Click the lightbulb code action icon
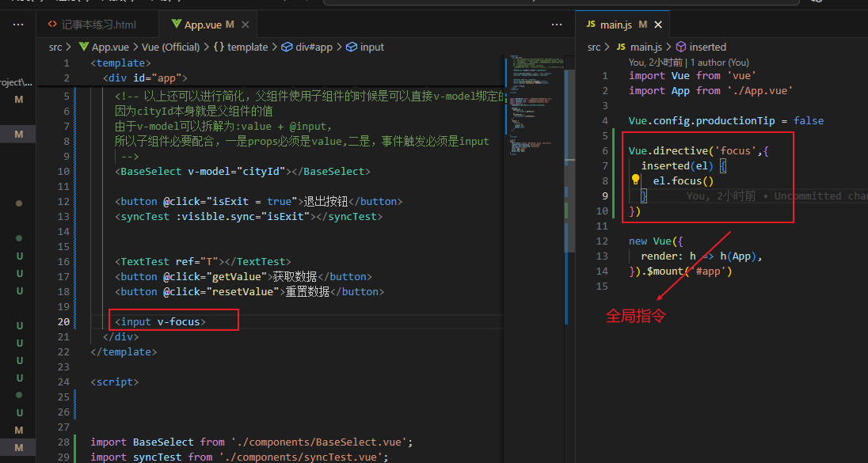 635,179
